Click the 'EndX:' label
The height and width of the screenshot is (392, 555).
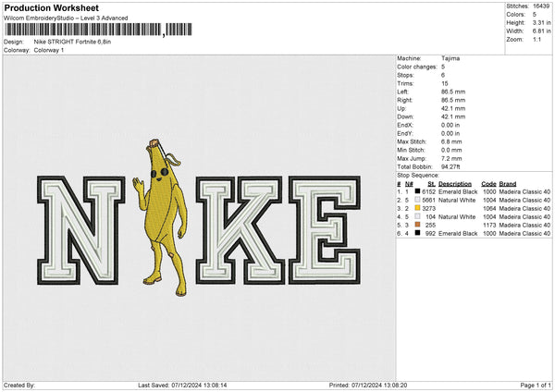pyautogui.click(x=405, y=125)
